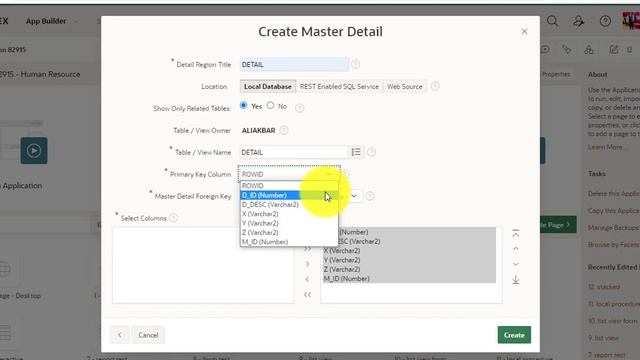Image resolution: width=640 pixels, height=360 pixels.
Task: Open the help question mark in header
Action: (x=605, y=21)
